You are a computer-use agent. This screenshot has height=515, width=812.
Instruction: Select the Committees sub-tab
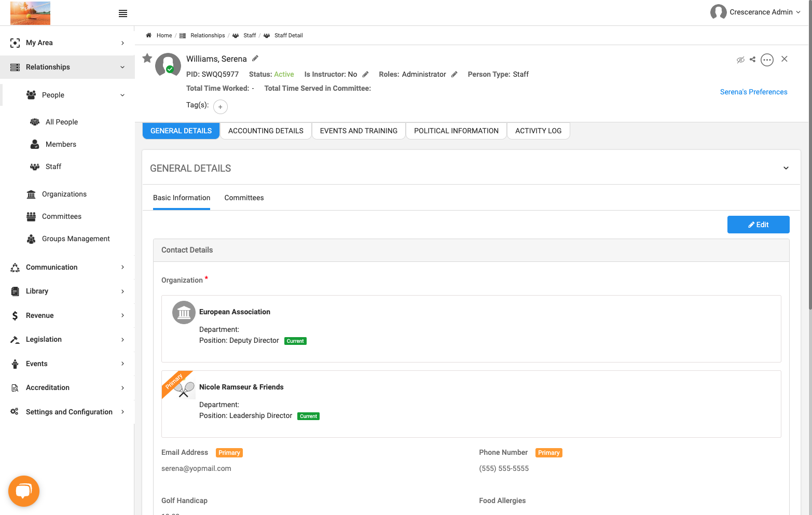coord(244,198)
